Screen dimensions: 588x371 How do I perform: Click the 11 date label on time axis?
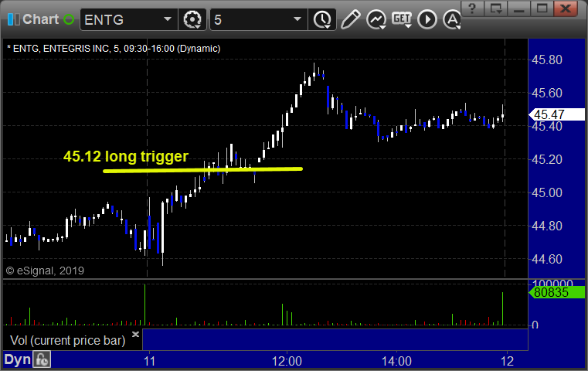149,361
